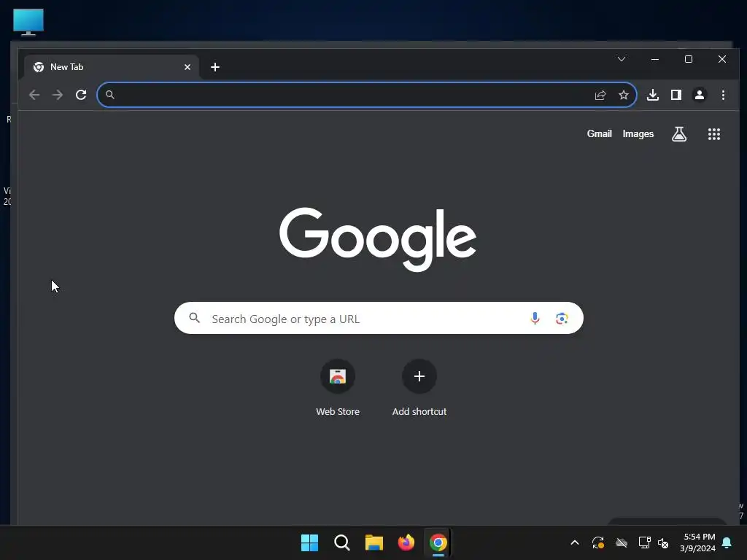Open the Google apps grid
Image resolution: width=747 pixels, height=560 pixels.
point(713,134)
